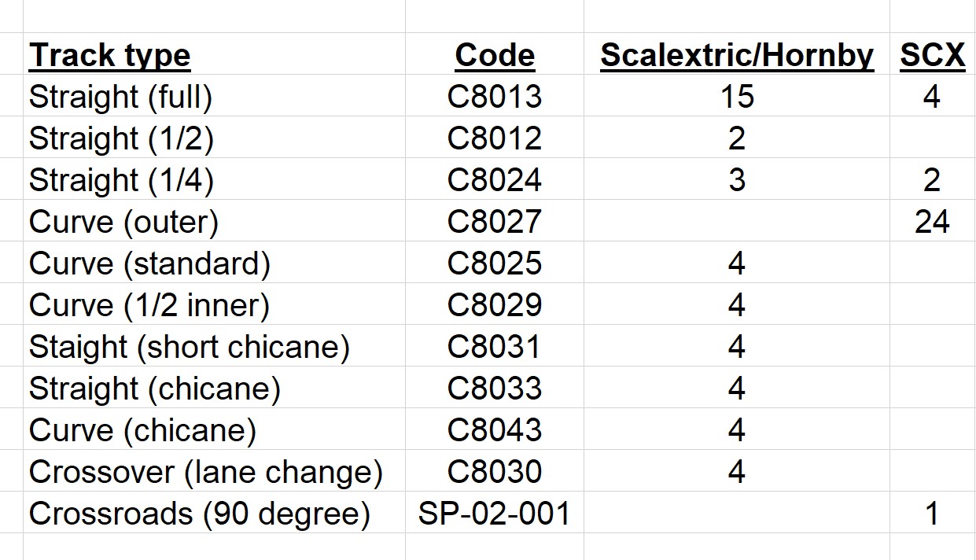
Task: Select the "Curve (standard)" cell
Action: [x=149, y=263]
